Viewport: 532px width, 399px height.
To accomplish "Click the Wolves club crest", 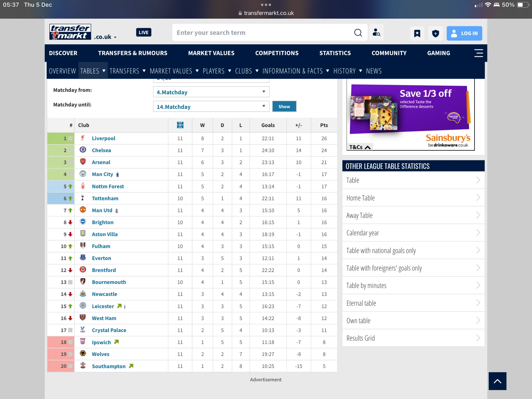I will (x=83, y=354).
